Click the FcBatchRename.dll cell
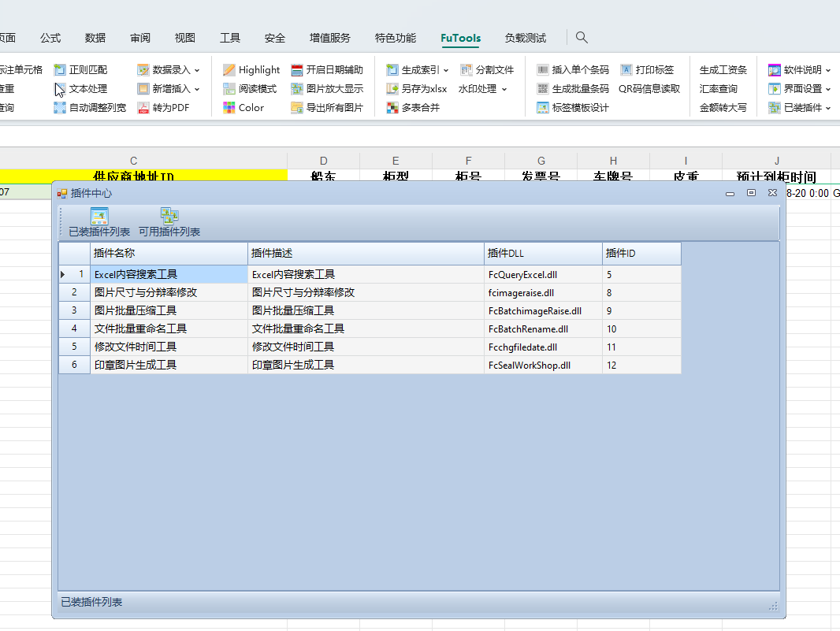840x631 pixels. coord(543,328)
